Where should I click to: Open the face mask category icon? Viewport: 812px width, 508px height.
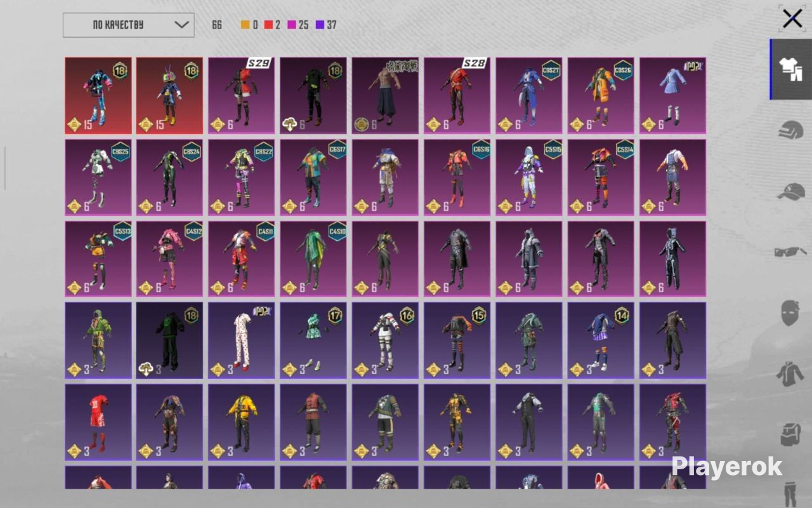791,313
